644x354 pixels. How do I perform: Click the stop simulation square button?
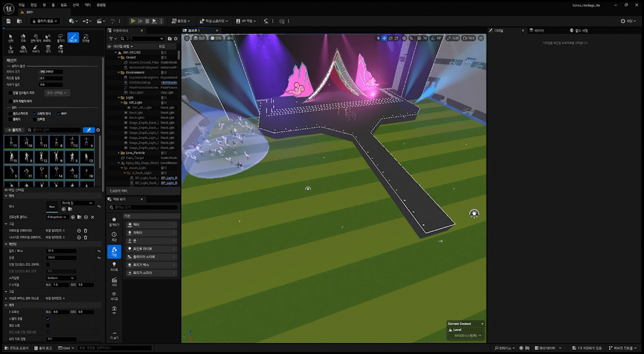click(x=147, y=21)
